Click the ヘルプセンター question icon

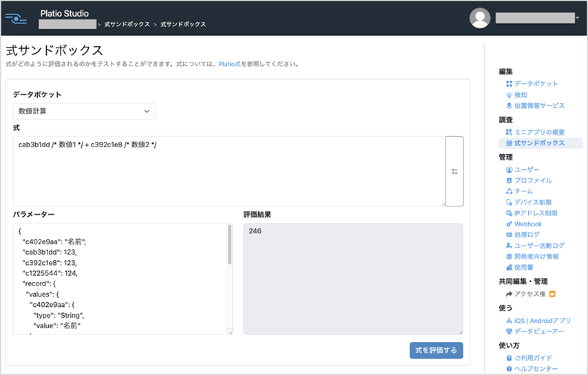tap(509, 369)
